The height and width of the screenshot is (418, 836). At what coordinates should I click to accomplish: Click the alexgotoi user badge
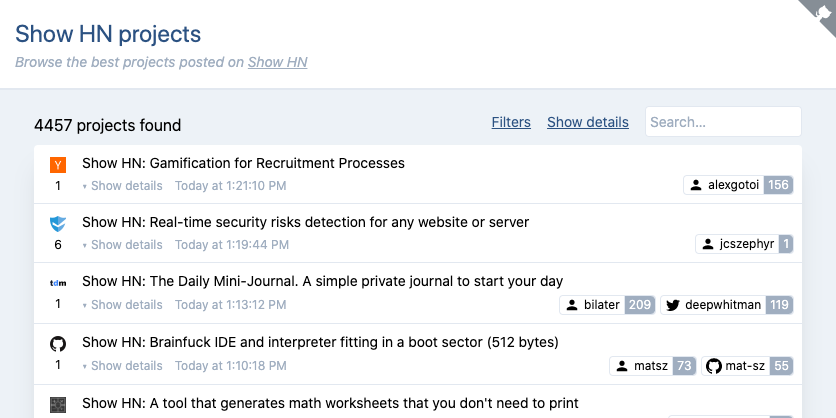[738, 185]
